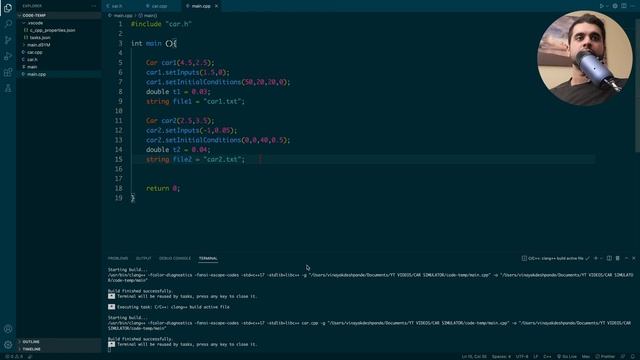Open the new terminal dropdown arrow

coord(601,258)
